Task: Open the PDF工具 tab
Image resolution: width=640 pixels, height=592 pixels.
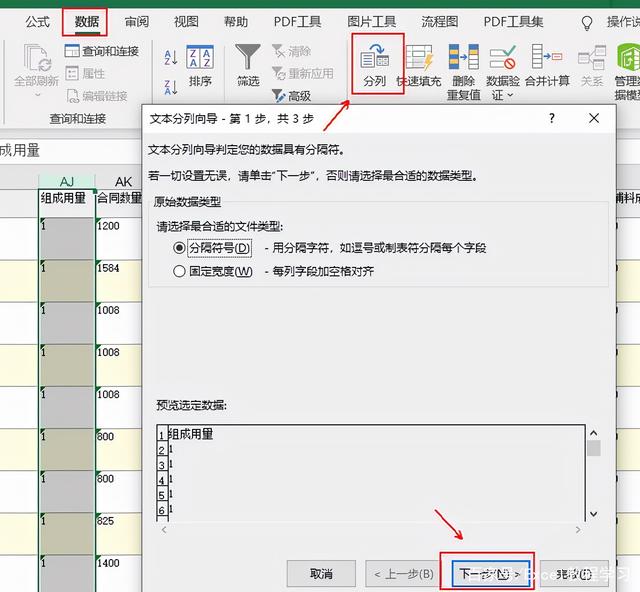Action: click(x=297, y=22)
